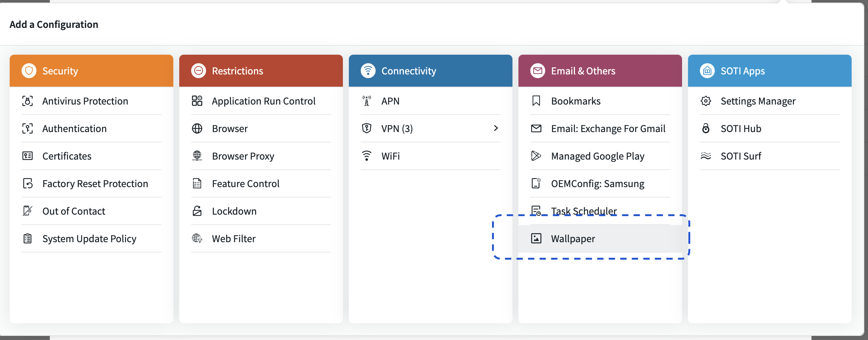Click the Wallpaper image icon
The height and width of the screenshot is (340, 868).
(x=536, y=238)
